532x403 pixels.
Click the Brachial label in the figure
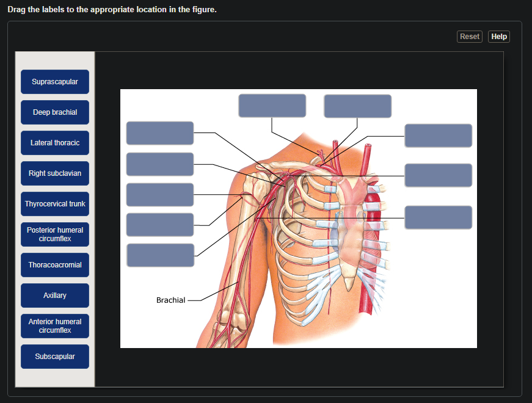(170, 300)
